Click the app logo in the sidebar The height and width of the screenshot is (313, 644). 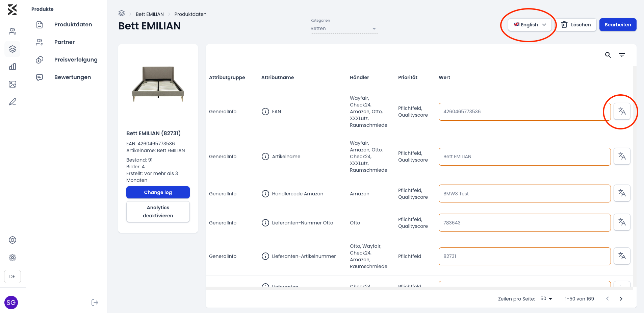click(12, 10)
